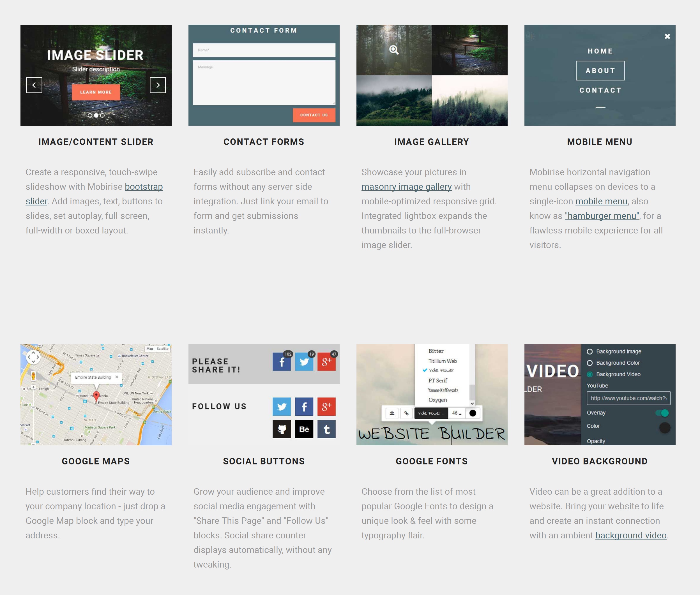This screenshot has width=700, height=595.
Task: Enable the Background Image radio button
Action: point(590,352)
